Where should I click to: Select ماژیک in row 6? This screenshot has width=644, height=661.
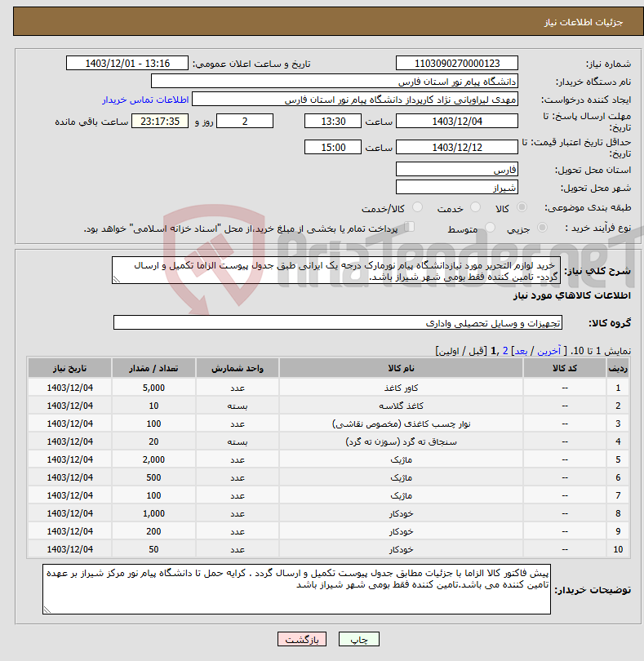[x=401, y=477]
